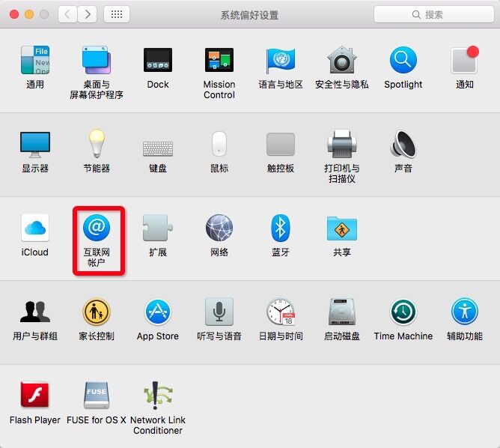Click the 搜索 search field

433,14
